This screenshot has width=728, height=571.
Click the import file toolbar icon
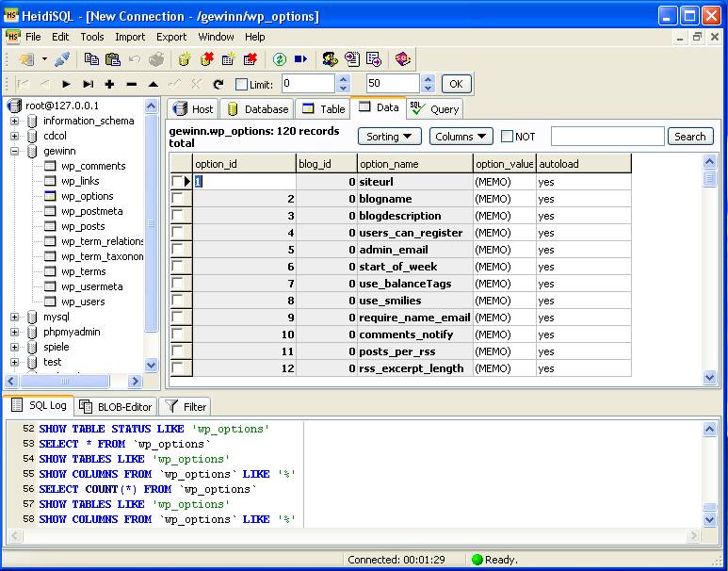pyautogui.click(x=352, y=59)
